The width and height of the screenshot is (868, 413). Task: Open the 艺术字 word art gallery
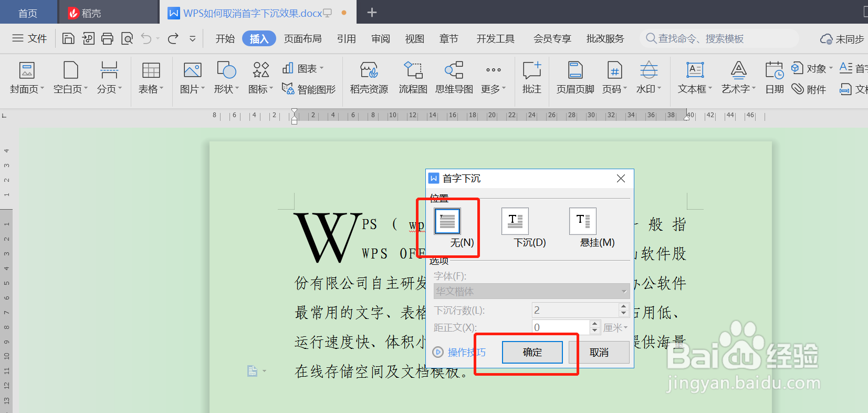point(738,78)
